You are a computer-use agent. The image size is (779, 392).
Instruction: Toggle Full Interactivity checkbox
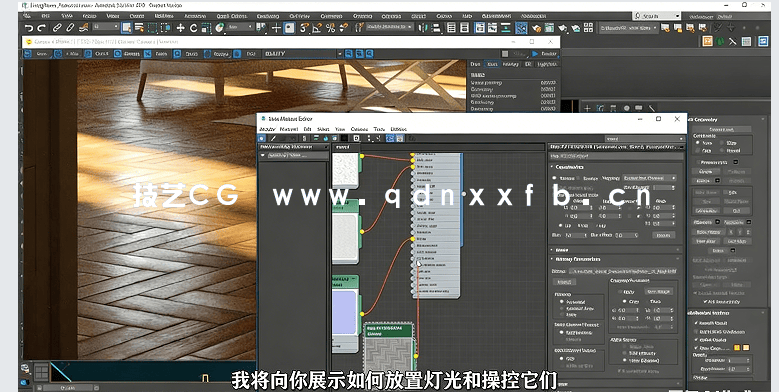pyautogui.click(x=705, y=302)
